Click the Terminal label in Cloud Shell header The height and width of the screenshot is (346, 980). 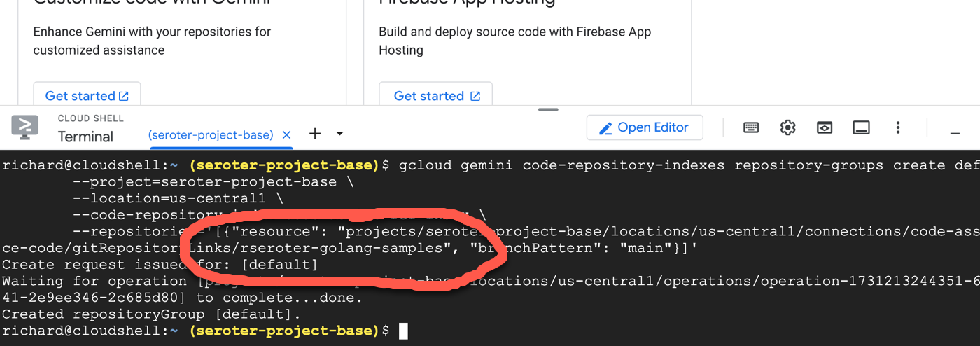(85, 137)
